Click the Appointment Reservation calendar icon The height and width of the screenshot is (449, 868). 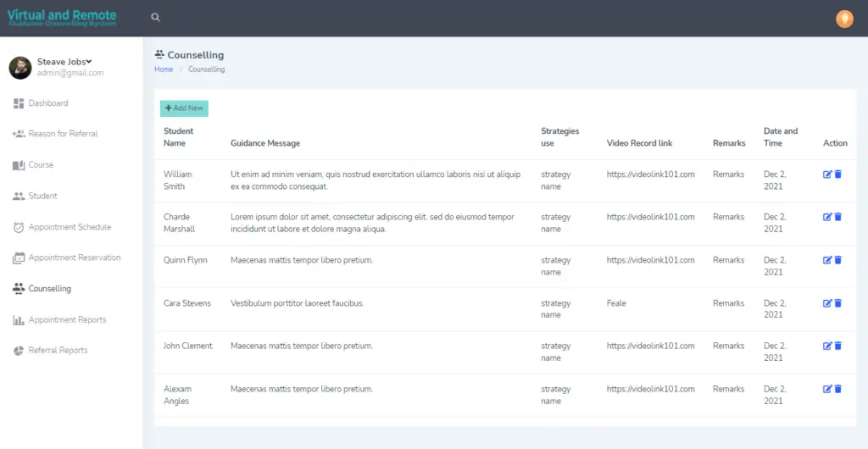coord(19,258)
